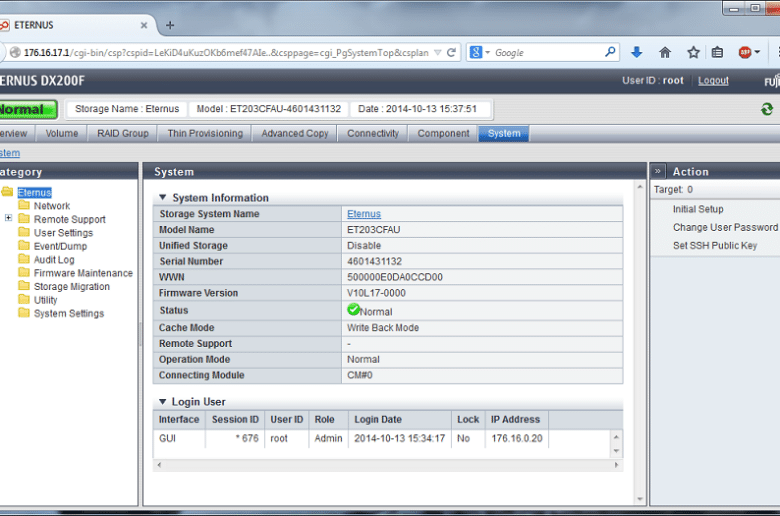Click the System Settings folder icon
This screenshot has width=780, height=516.
click(x=24, y=312)
